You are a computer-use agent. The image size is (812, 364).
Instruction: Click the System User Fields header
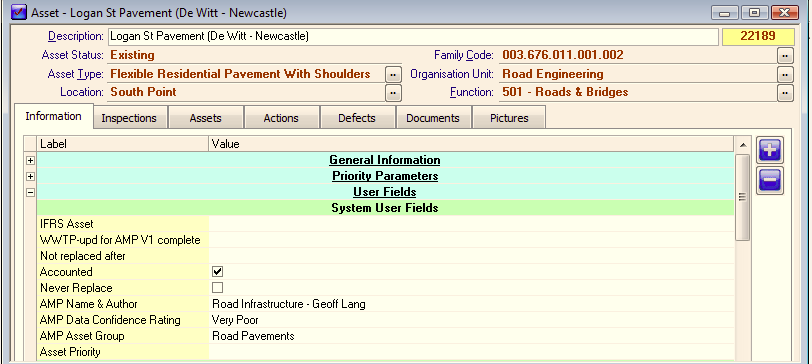[385, 208]
